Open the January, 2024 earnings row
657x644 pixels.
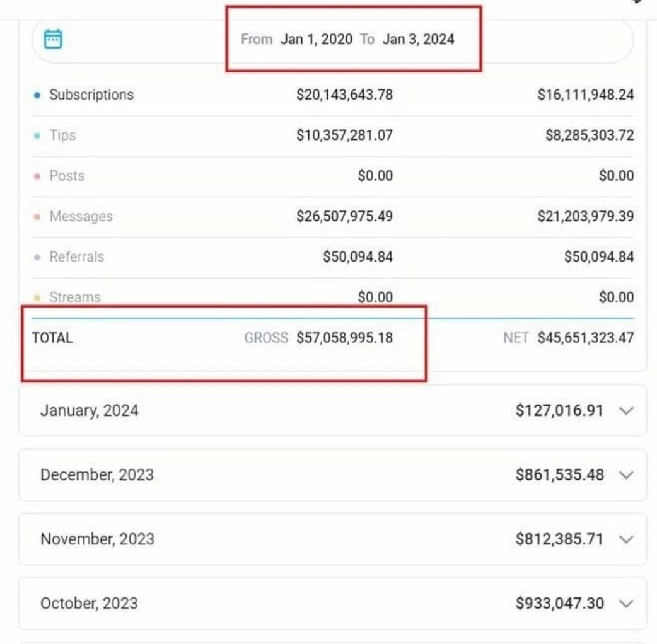[333, 410]
